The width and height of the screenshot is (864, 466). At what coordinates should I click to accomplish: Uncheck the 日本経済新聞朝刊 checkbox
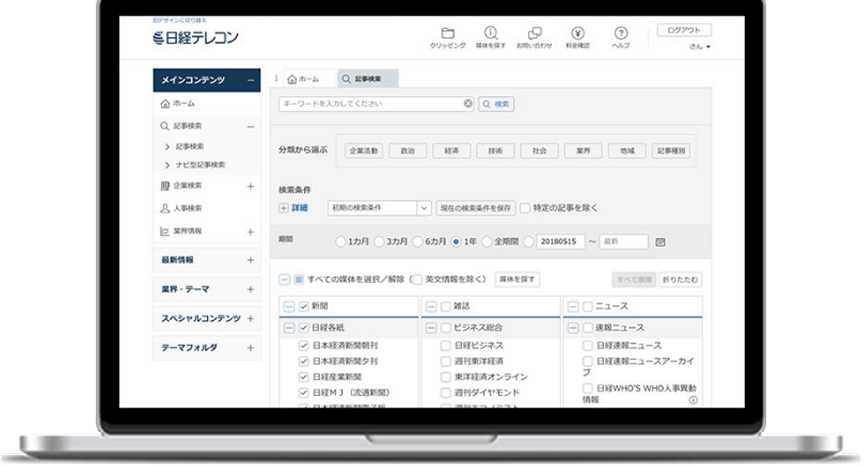click(x=303, y=345)
